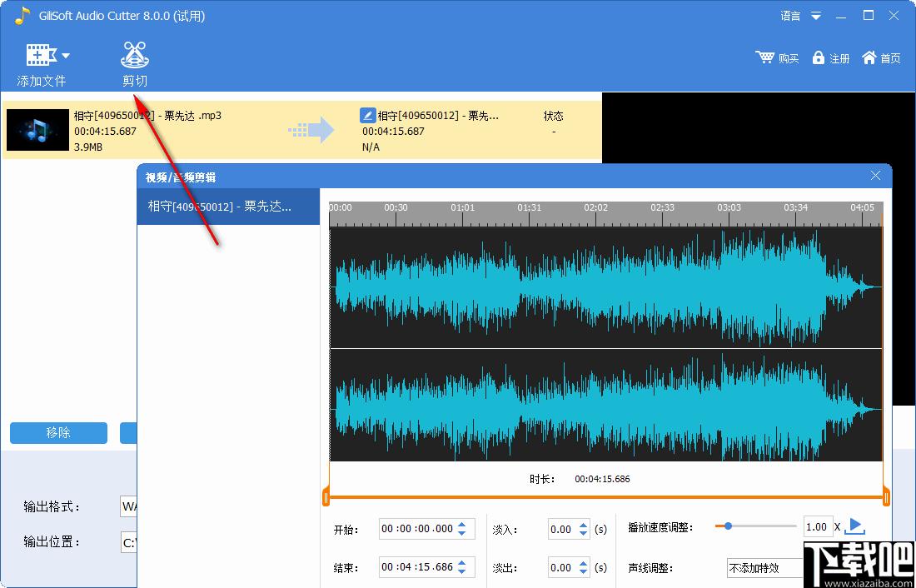This screenshot has width=916, height=588.
Task: Open voice adjustment (声线调整) dropdown
Action: (x=764, y=567)
